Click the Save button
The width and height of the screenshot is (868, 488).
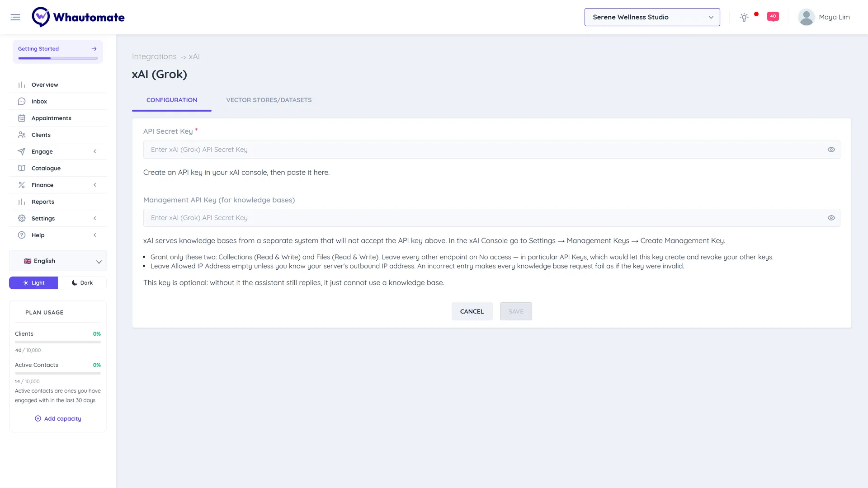(x=516, y=311)
